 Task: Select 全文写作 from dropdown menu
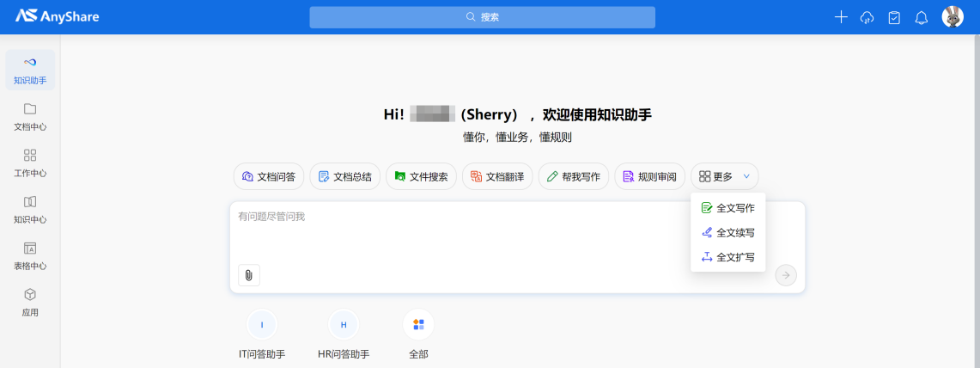pyautogui.click(x=727, y=208)
